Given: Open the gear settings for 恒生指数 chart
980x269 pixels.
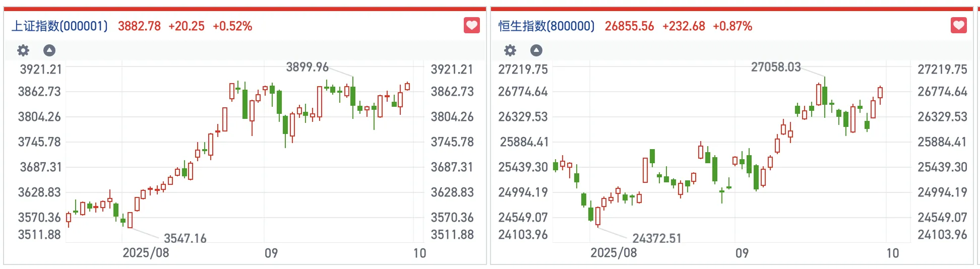Looking at the screenshot, I should (x=510, y=50).
